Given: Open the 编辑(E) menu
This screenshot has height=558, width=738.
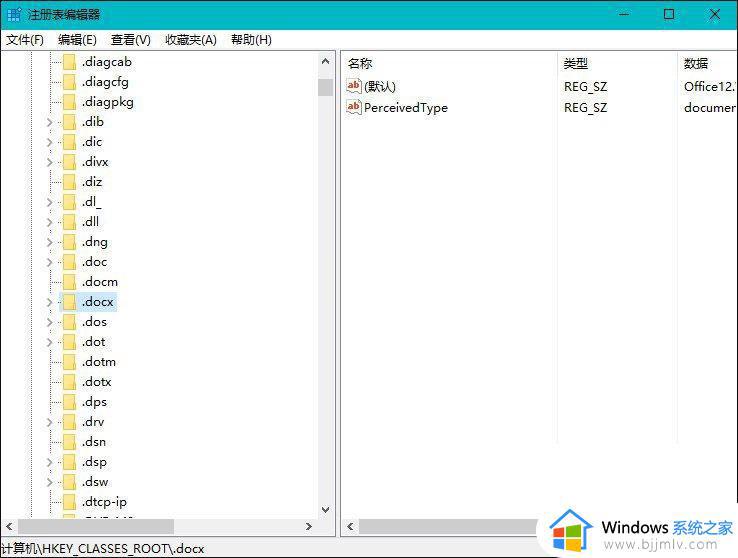Looking at the screenshot, I should click(x=77, y=40).
